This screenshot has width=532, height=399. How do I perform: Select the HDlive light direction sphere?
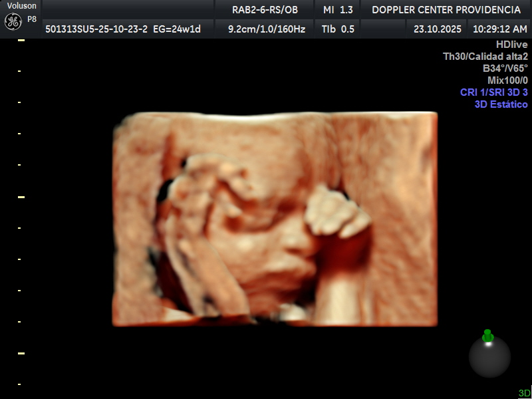click(489, 357)
